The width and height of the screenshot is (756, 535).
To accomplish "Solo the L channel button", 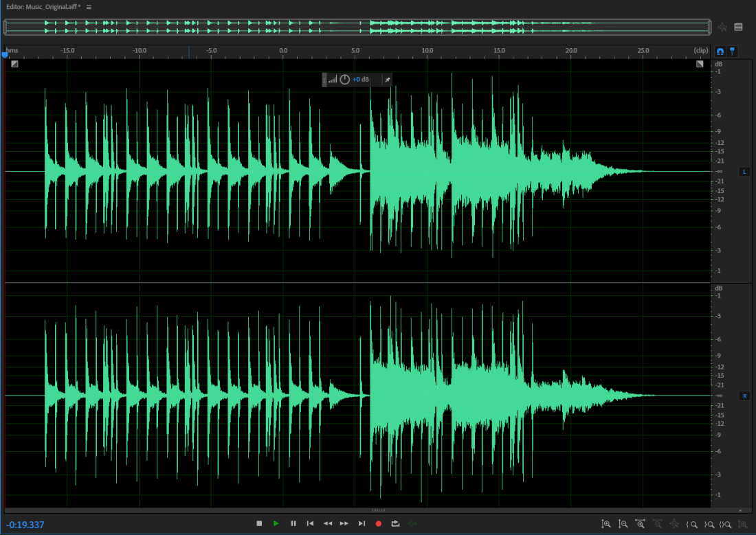I will click(744, 172).
